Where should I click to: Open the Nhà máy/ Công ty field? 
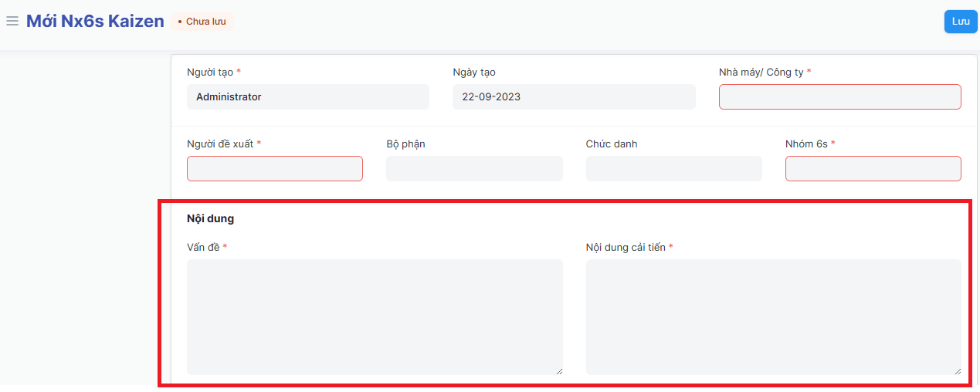[x=839, y=96]
